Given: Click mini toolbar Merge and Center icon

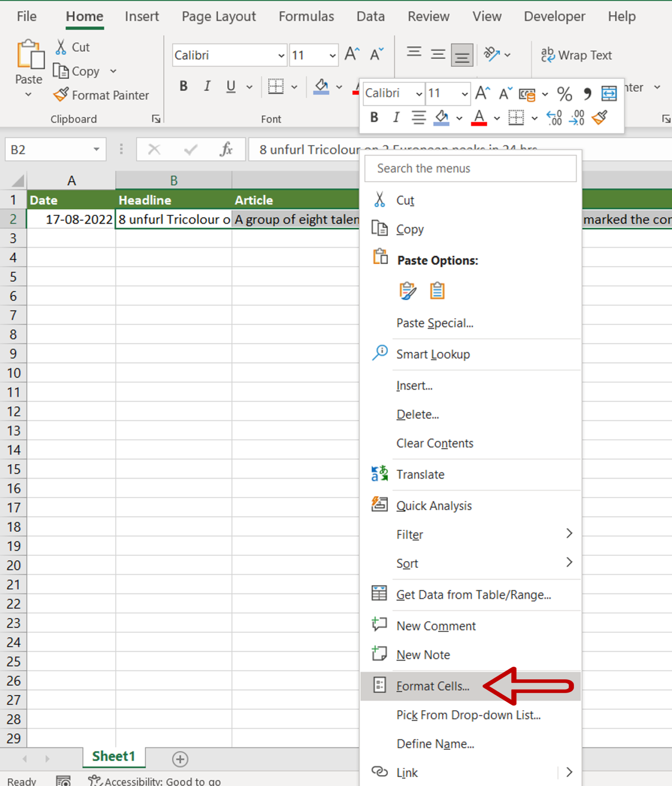Looking at the screenshot, I should tap(609, 93).
